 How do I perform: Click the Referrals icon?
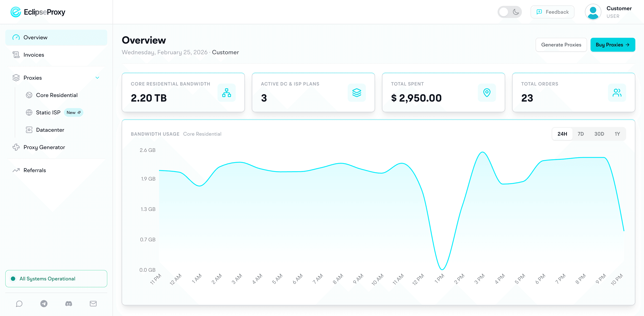(16, 170)
